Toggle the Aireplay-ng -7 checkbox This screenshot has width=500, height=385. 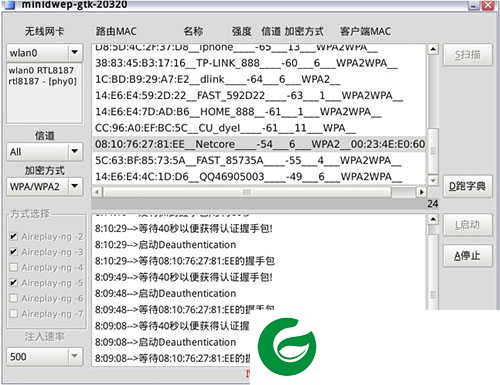(13, 314)
